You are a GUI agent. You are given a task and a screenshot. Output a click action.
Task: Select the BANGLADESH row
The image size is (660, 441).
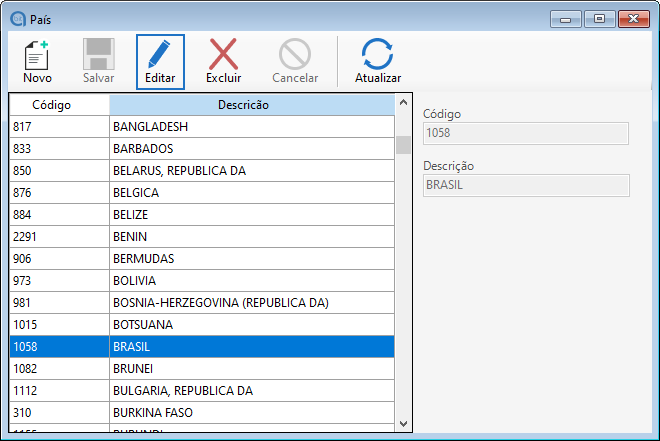click(202, 127)
